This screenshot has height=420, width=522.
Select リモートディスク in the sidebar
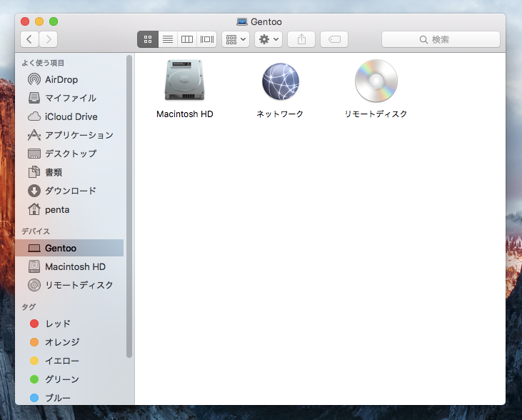pyautogui.click(x=69, y=285)
